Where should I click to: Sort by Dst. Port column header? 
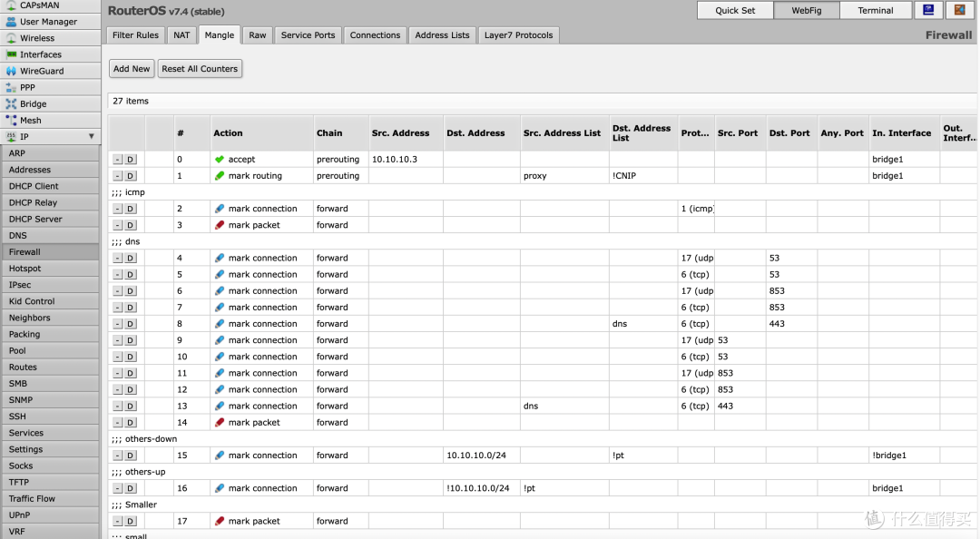click(x=791, y=133)
